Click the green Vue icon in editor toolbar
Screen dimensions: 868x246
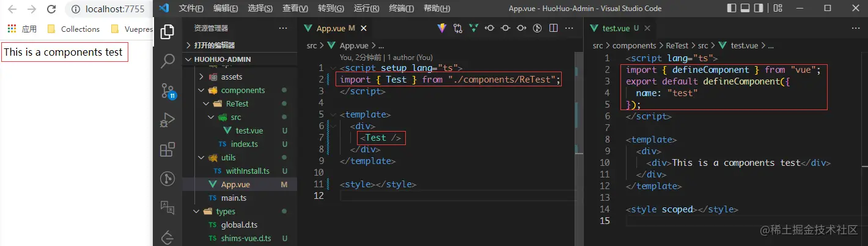(x=474, y=28)
